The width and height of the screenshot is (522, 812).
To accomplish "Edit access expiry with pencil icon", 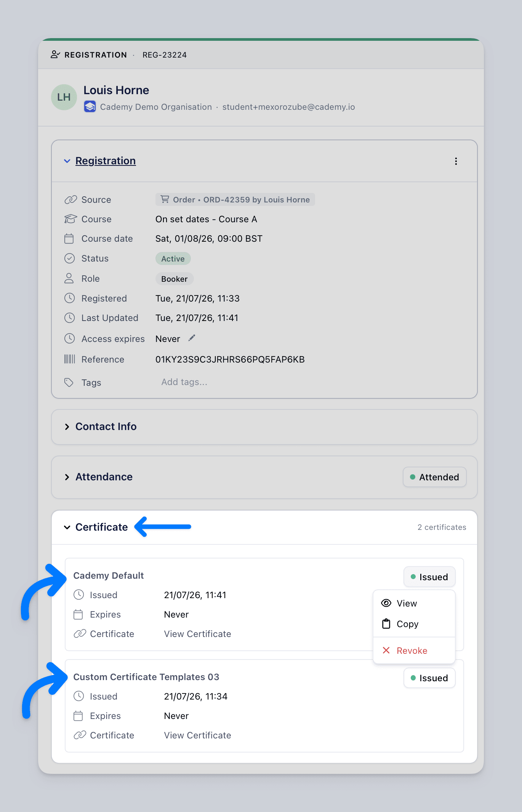I will [192, 338].
